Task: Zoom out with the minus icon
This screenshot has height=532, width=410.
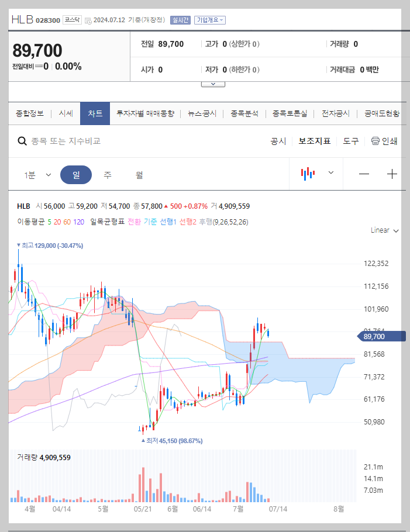Action: pyautogui.click(x=363, y=174)
